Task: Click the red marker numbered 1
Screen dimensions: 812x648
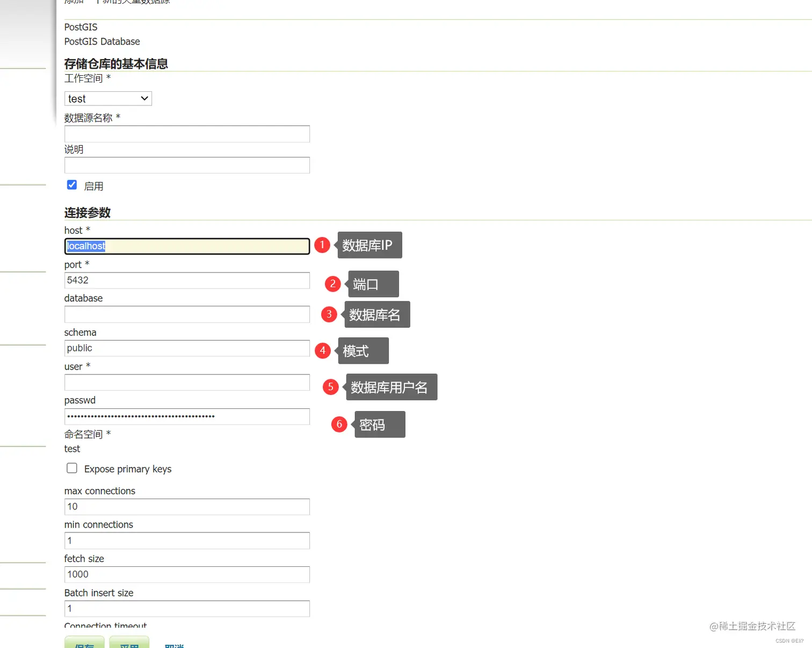Action: (322, 245)
